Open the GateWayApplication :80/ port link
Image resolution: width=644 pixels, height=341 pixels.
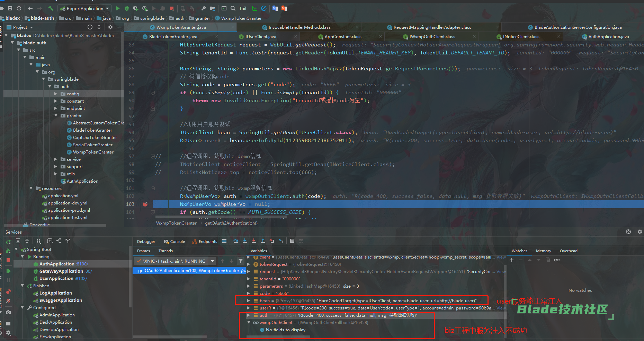(88, 271)
